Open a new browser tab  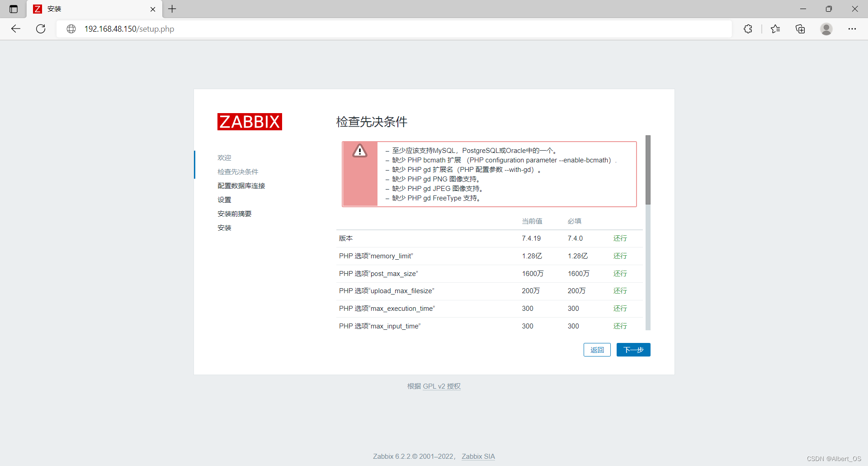click(x=172, y=9)
